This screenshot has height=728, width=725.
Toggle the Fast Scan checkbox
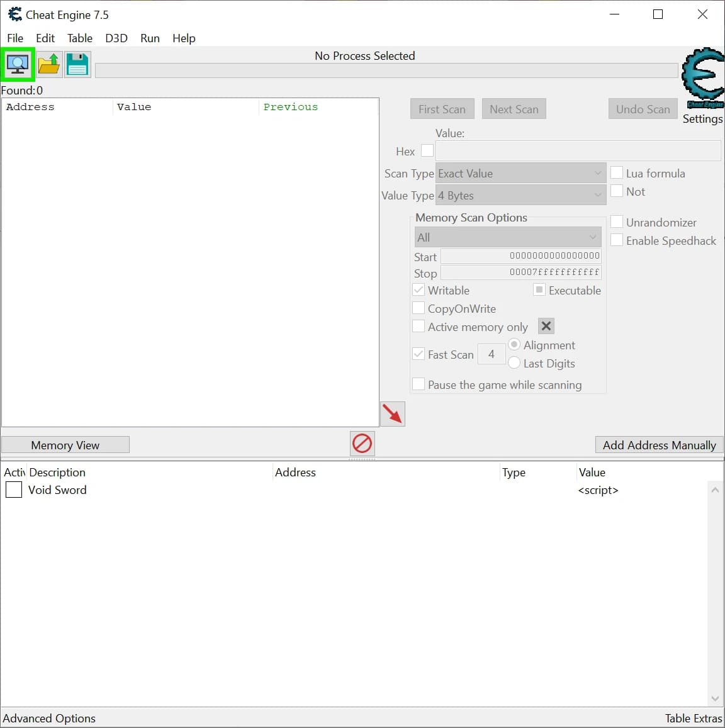[x=419, y=354]
